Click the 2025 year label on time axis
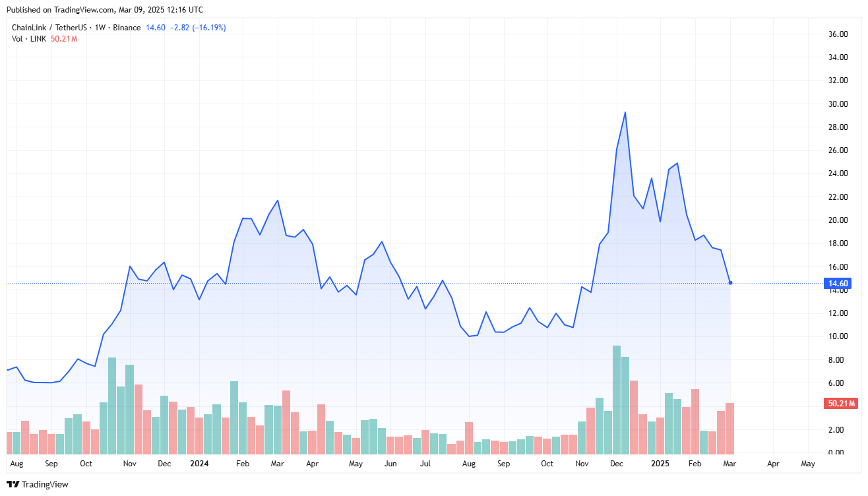This screenshot has height=496, width=868. 662,464
